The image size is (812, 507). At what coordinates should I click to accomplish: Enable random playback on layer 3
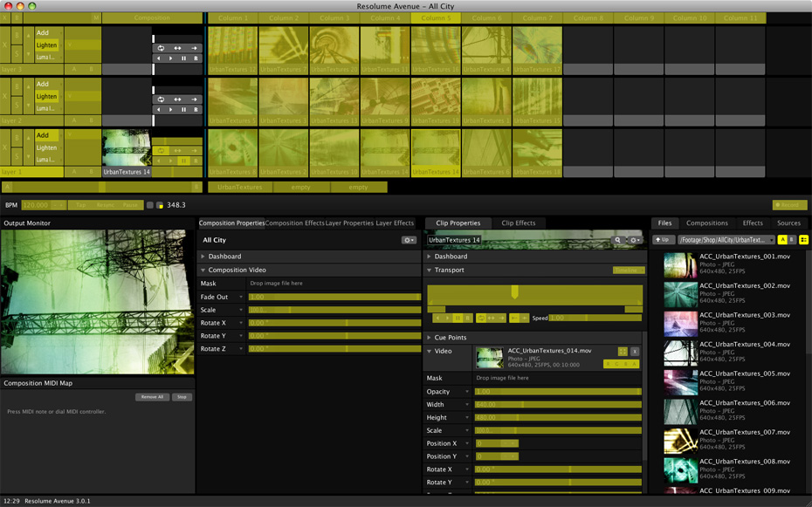pyautogui.click(x=196, y=58)
